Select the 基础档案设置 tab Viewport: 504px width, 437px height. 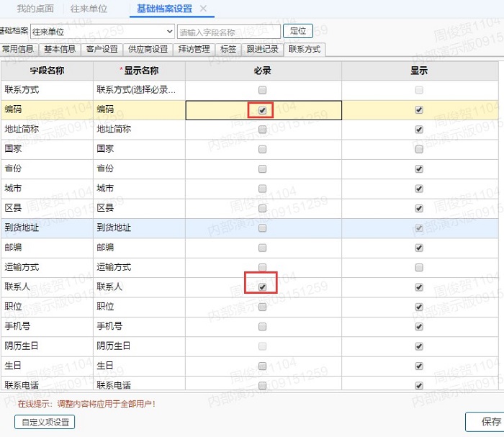click(165, 9)
